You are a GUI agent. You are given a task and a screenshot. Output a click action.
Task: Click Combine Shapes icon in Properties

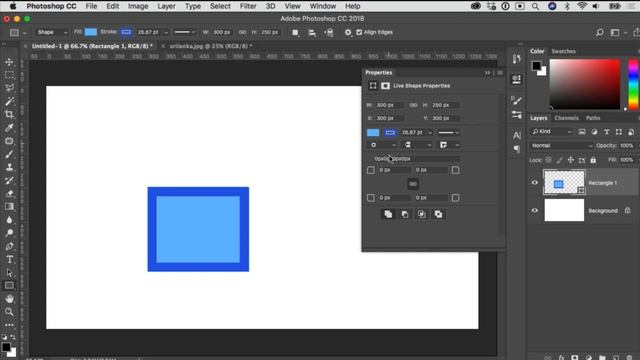click(388, 214)
